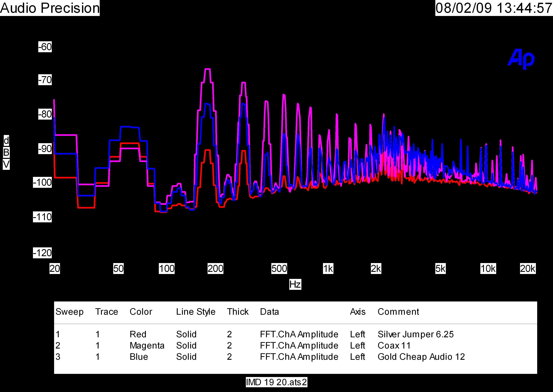Click the 200 Hz x-axis label

[216, 269]
